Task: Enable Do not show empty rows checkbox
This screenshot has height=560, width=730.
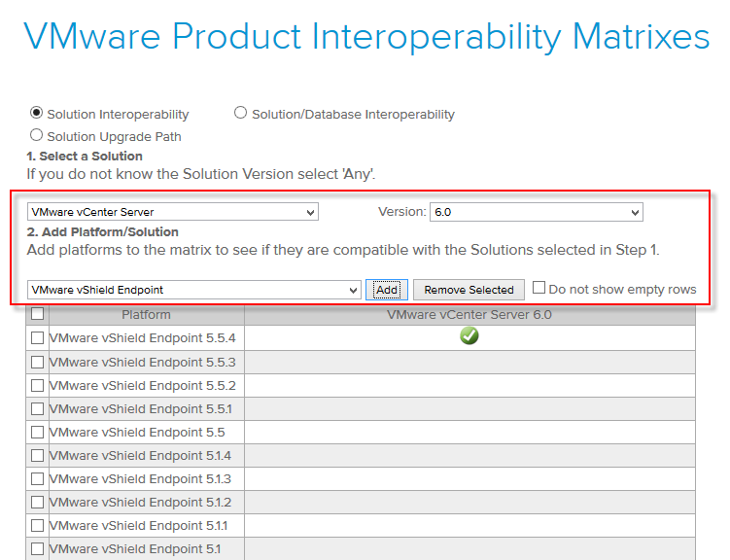Action: click(539, 288)
